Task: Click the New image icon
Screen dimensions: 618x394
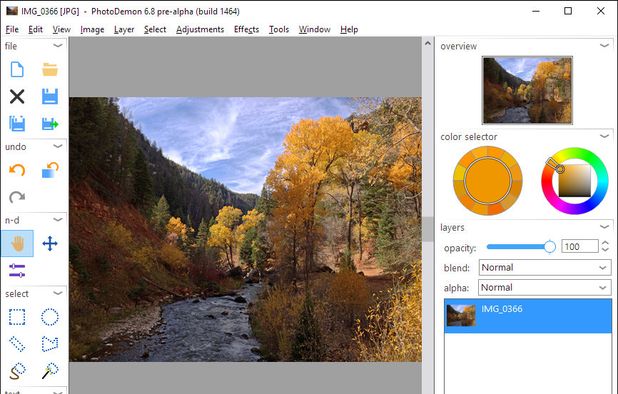Action: (17, 70)
